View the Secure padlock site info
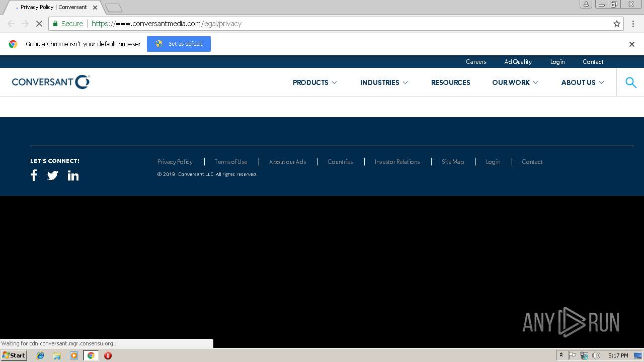Image resolution: width=644 pixels, height=362 pixels. 68,24
